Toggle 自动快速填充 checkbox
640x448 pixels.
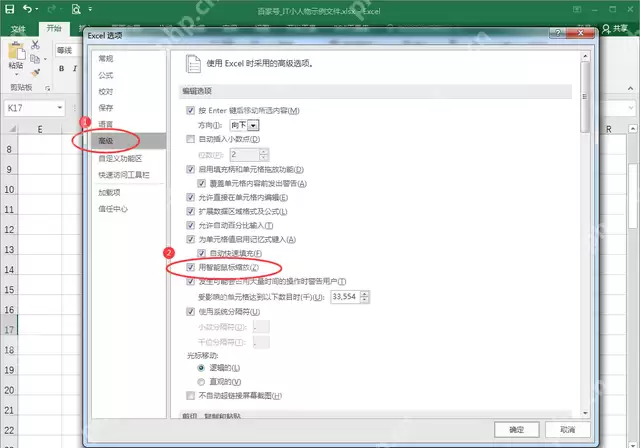[201, 253]
